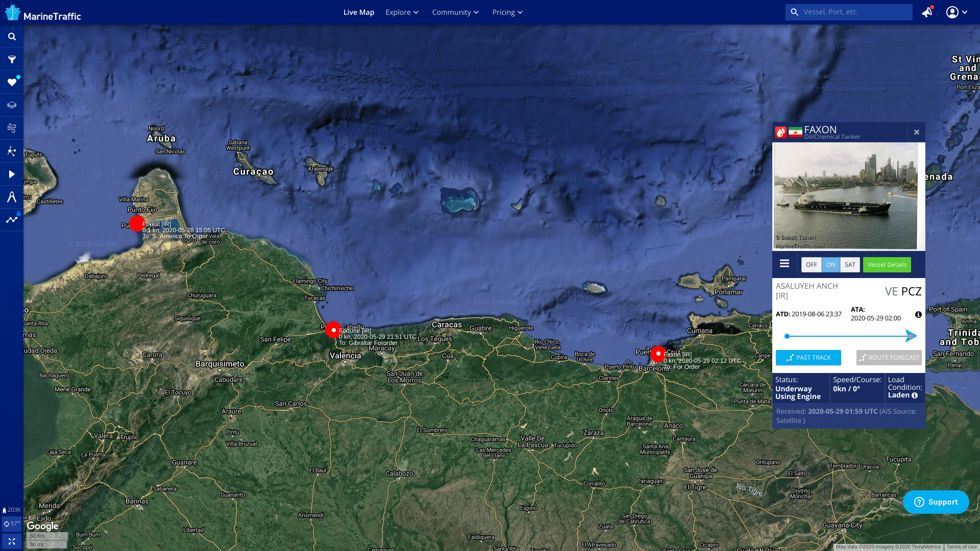This screenshot has width=980, height=551.
Task: Open the user account menu
Action: click(957, 12)
